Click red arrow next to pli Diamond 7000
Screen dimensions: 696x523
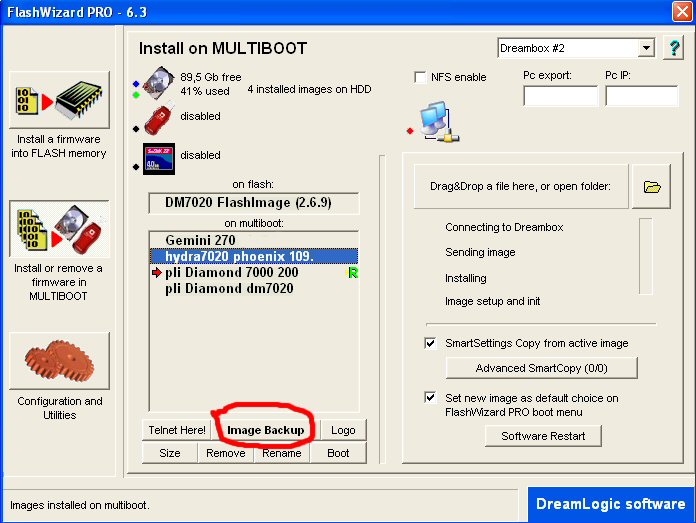click(x=156, y=273)
